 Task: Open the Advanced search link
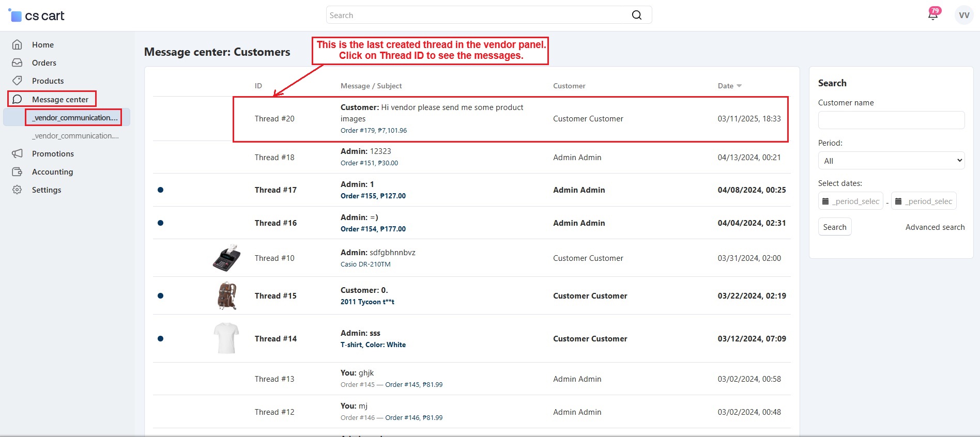pyautogui.click(x=935, y=227)
